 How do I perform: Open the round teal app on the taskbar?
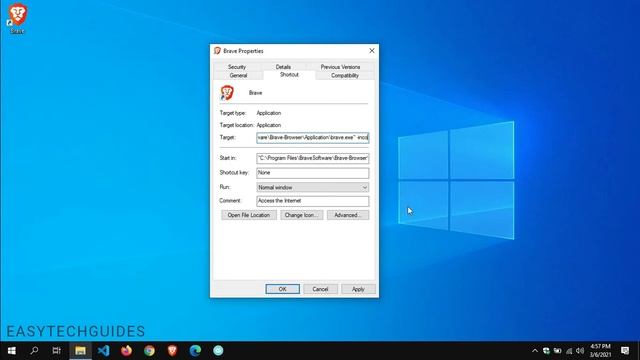[x=218, y=351]
